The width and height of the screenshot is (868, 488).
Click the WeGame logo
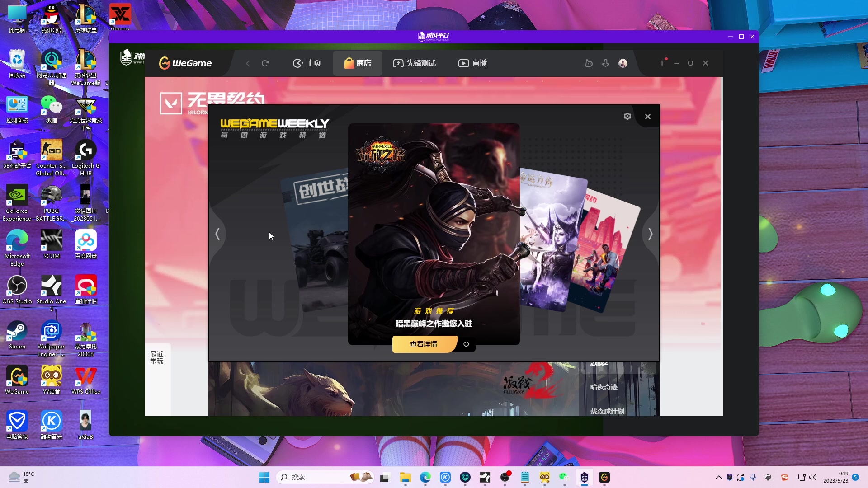186,63
